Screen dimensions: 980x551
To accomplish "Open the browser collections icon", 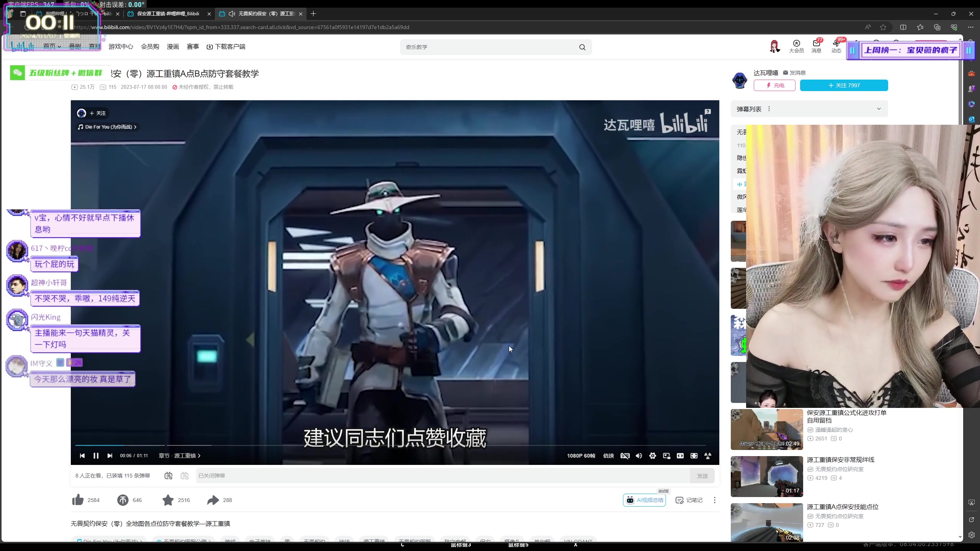I will [x=937, y=27].
